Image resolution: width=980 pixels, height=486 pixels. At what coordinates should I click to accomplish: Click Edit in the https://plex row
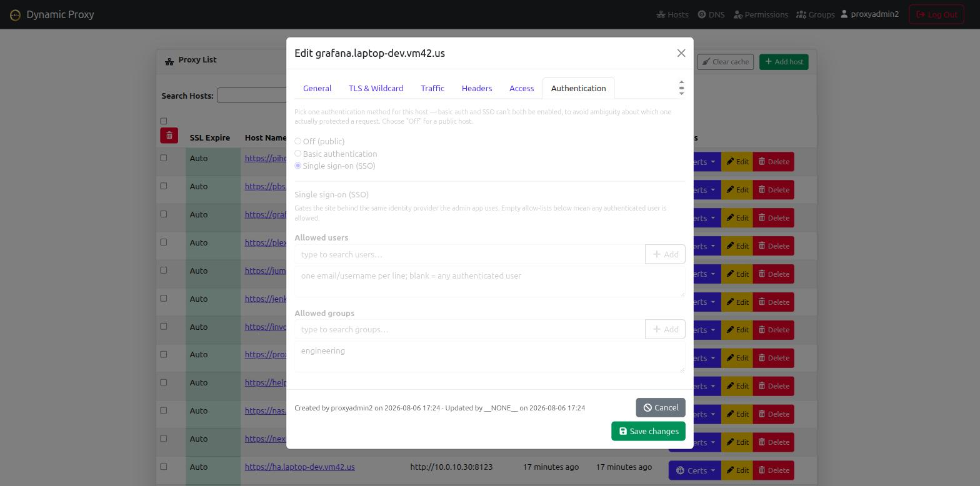point(737,246)
